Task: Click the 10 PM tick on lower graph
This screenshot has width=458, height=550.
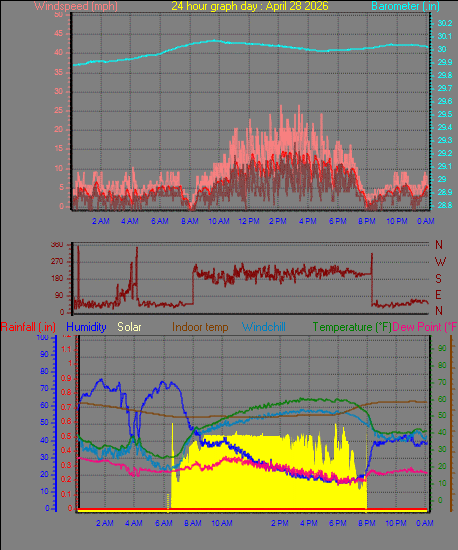Action: tap(396, 523)
